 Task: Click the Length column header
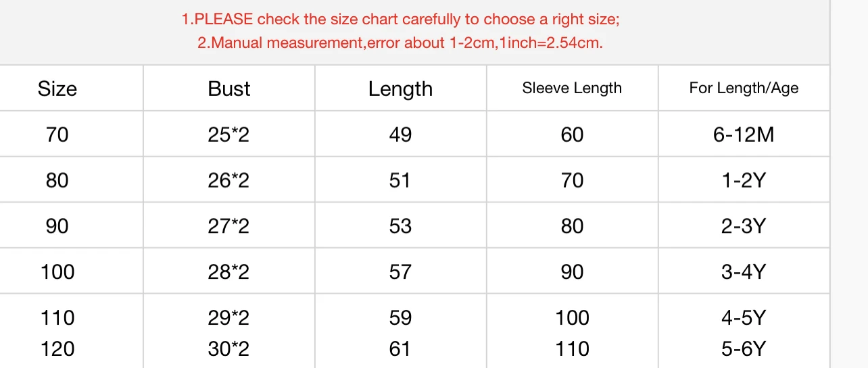pyautogui.click(x=400, y=88)
